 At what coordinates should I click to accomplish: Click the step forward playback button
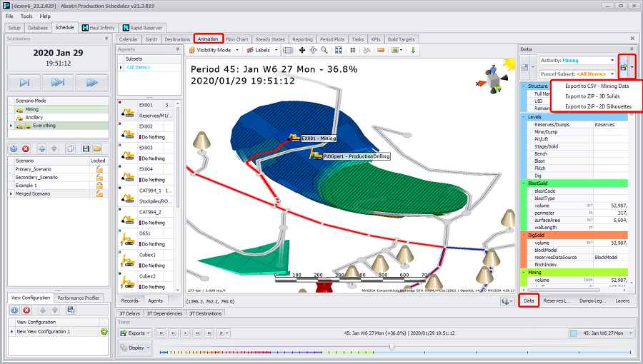tap(24, 82)
